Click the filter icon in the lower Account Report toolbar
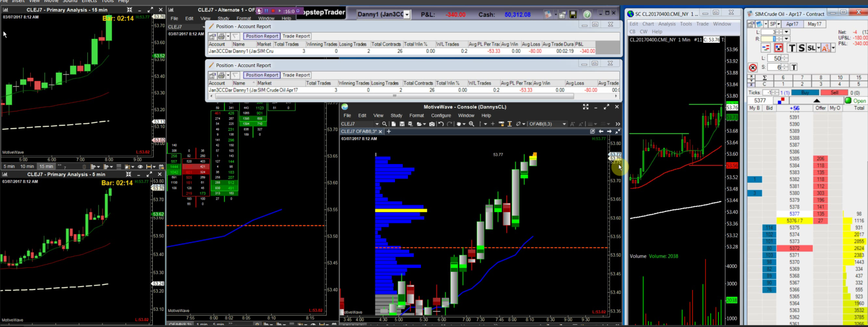868x327 pixels. pos(235,75)
